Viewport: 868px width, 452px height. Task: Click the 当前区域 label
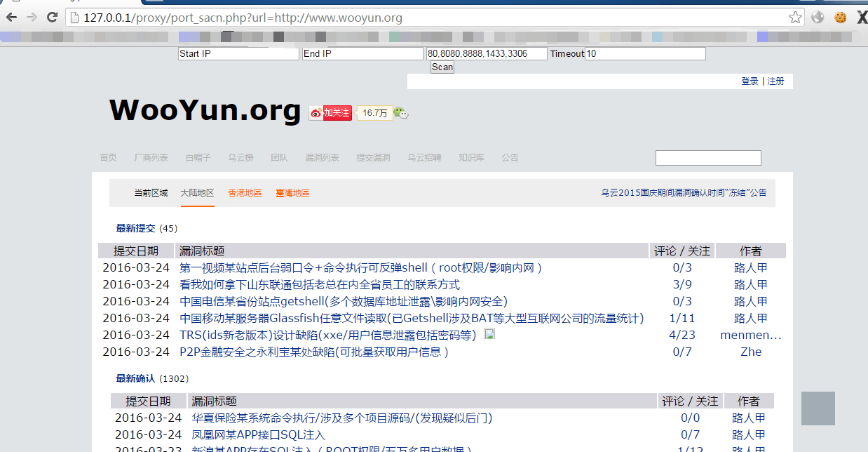[151, 193]
